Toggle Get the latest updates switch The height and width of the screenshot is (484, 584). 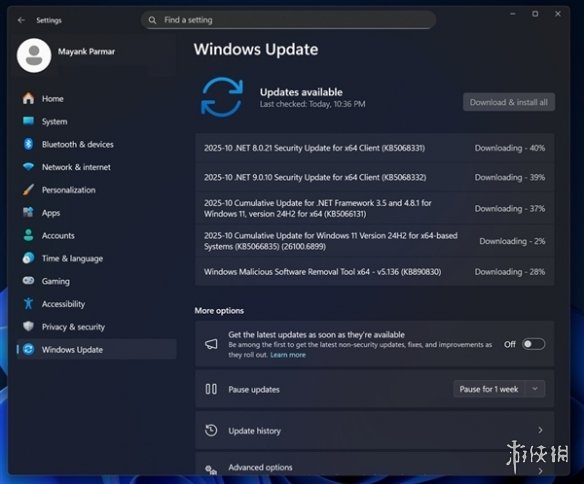pyautogui.click(x=533, y=344)
